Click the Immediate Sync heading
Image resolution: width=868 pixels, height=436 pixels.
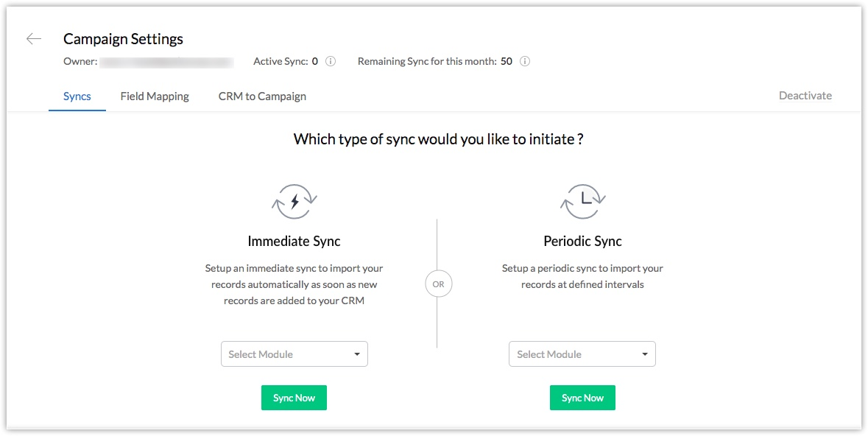point(294,241)
